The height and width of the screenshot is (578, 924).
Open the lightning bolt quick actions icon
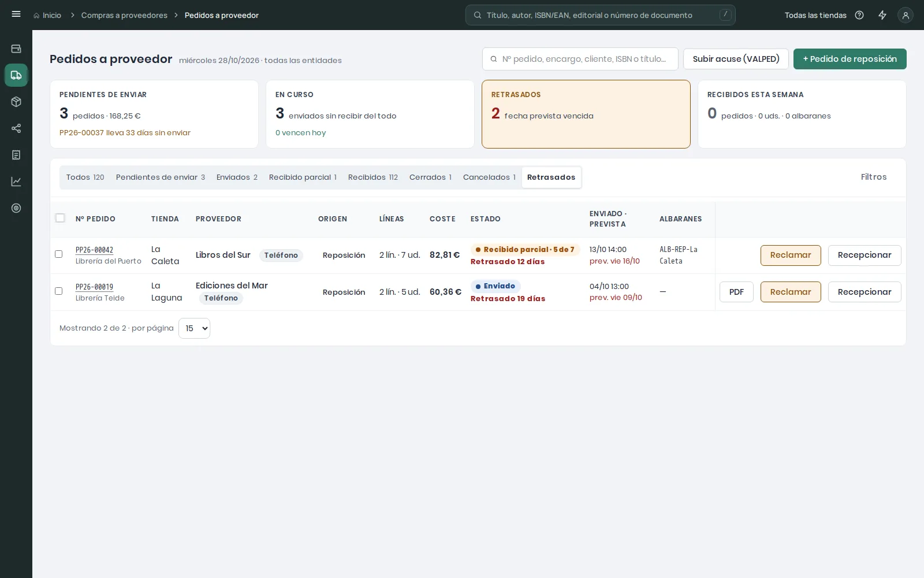click(x=882, y=15)
